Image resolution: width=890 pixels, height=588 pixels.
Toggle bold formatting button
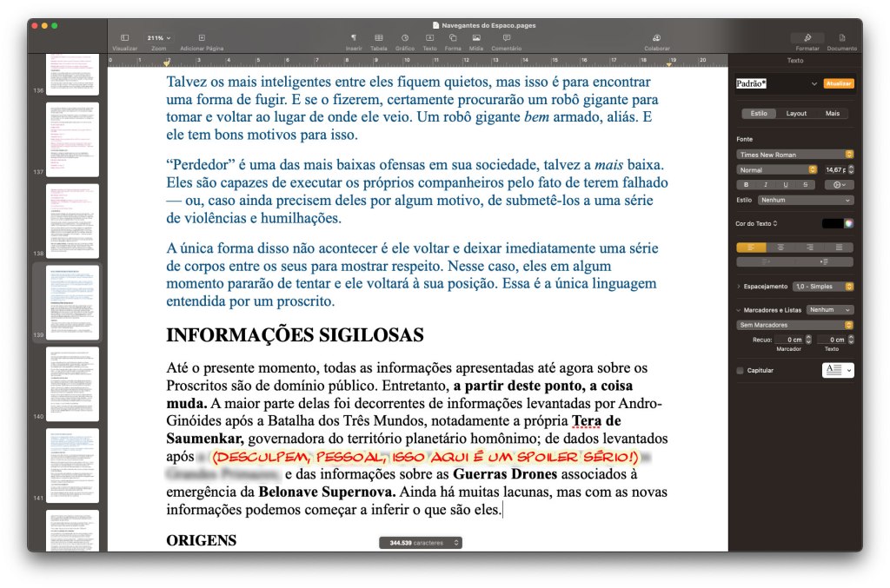pyautogui.click(x=747, y=184)
